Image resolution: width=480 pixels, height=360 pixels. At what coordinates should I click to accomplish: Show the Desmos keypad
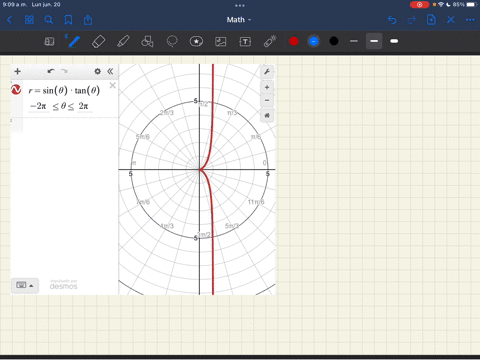click(25, 285)
